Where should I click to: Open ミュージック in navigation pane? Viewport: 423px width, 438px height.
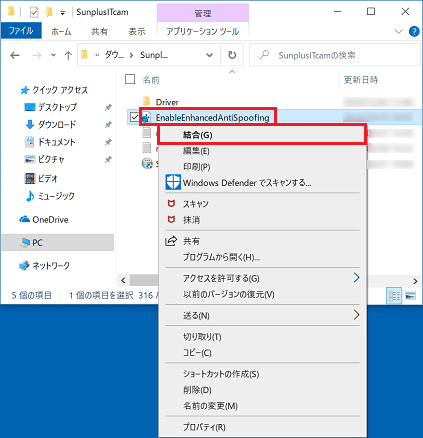[50, 196]
